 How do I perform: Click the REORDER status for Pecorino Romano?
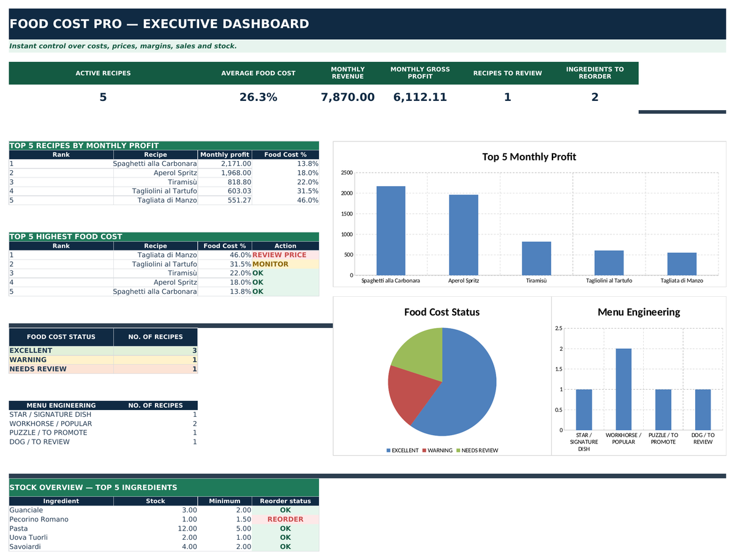click(x=285, y=519)
